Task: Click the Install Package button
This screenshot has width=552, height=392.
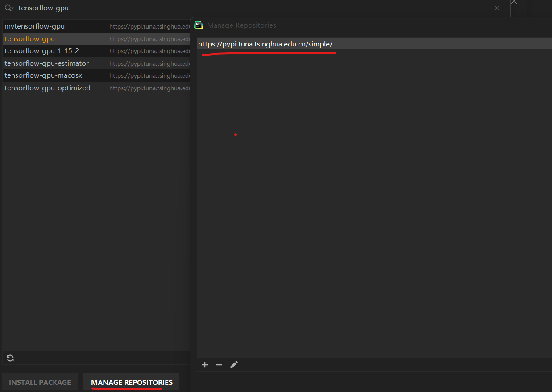Action: click(40, 383)
